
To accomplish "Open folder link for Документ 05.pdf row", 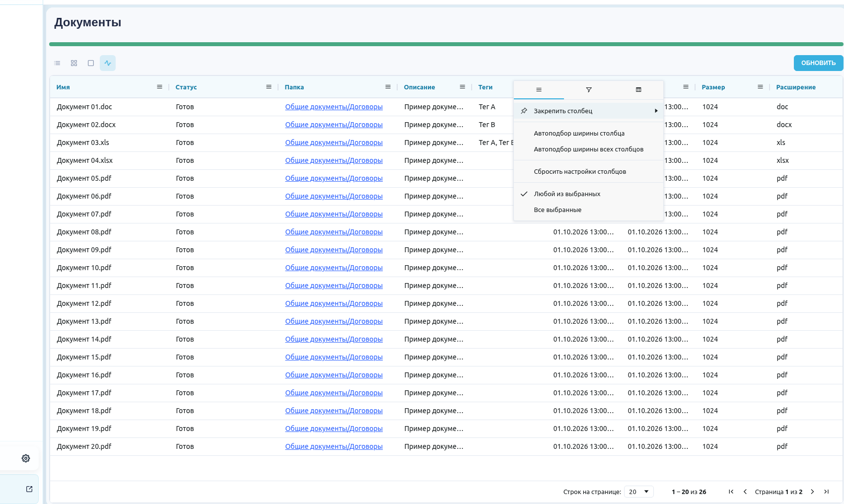I will [334, 178].
